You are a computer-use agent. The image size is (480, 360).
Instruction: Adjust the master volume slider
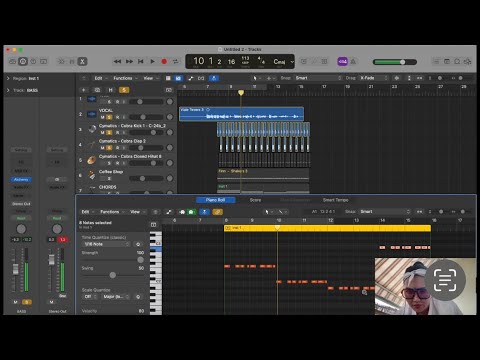[x=395, y=62]
